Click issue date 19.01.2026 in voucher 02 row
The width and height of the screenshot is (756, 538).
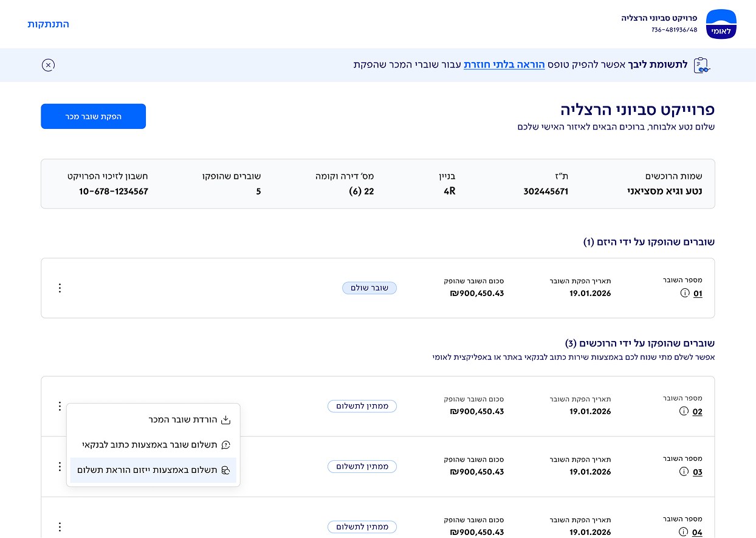590,412
